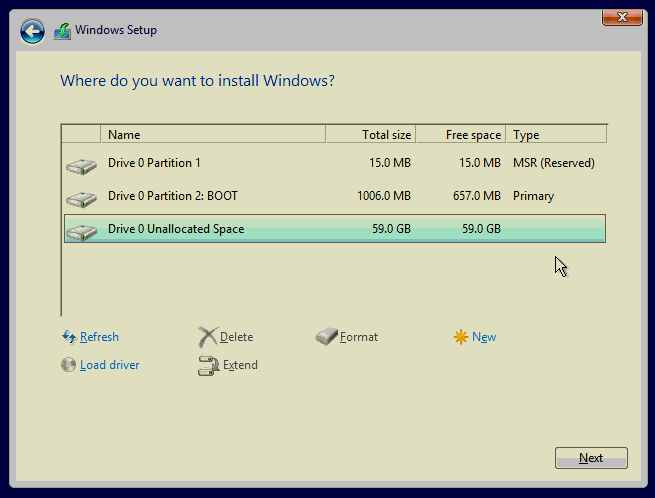The height and width of the screenshot is (498, 655).
Task: Click the Windows Setup title icon
Action: pyautogui.click(x=62, y=31)
